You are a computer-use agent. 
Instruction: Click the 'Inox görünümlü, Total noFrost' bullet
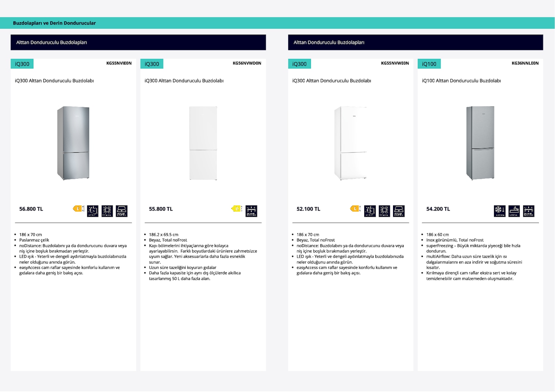coord(455,240)
